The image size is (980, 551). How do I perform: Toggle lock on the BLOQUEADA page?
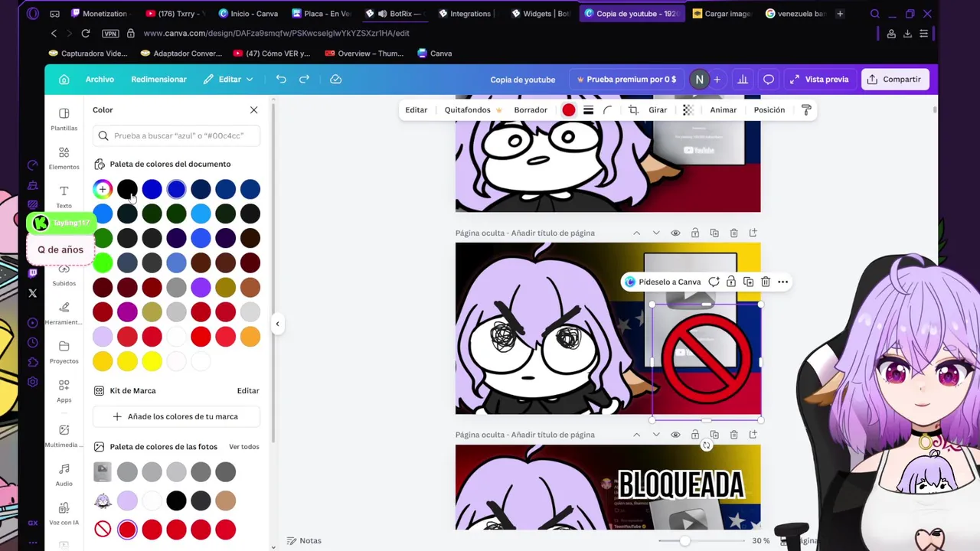(695, 435)
